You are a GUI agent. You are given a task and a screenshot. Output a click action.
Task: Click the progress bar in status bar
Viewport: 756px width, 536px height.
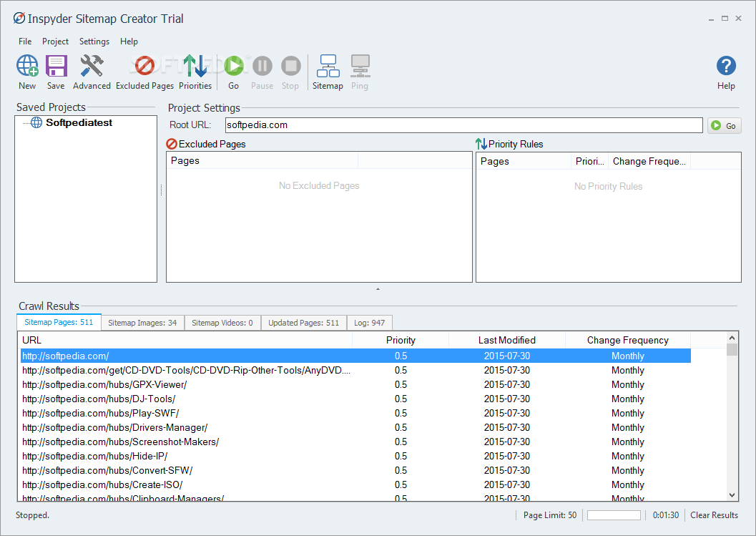(614, 515)
